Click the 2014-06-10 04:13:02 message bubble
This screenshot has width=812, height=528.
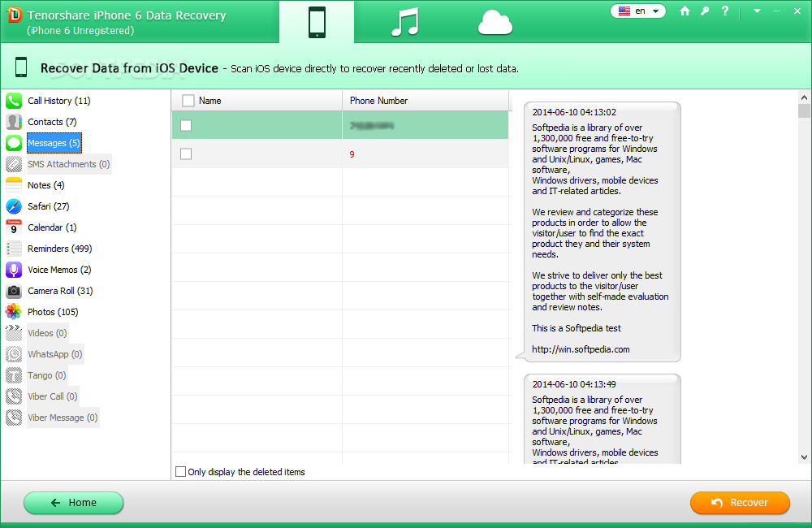[603, 232]
